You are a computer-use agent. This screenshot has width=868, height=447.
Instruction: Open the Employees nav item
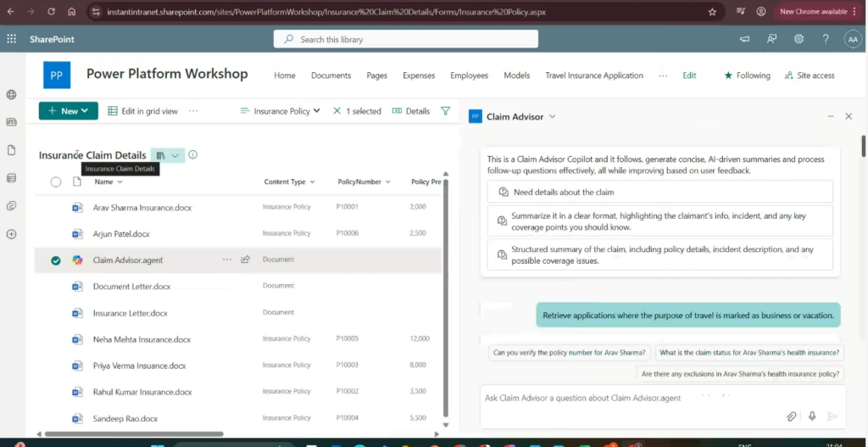click(x=470, y=75)
